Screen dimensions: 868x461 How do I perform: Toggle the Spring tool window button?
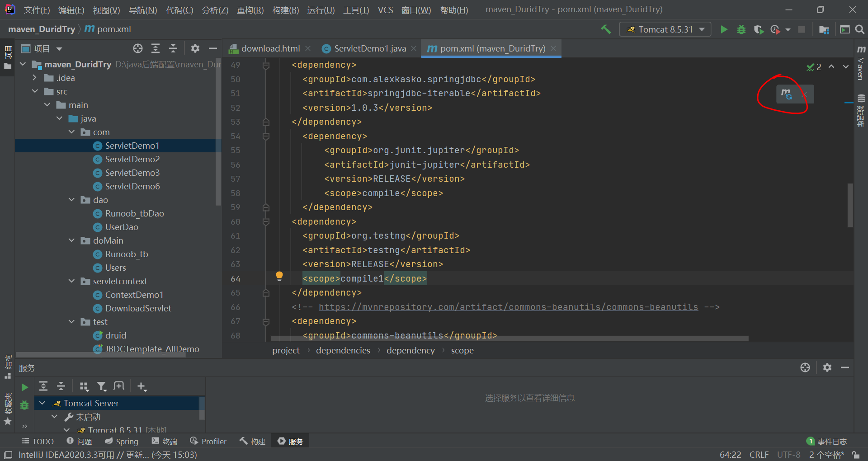pos(121,442)
